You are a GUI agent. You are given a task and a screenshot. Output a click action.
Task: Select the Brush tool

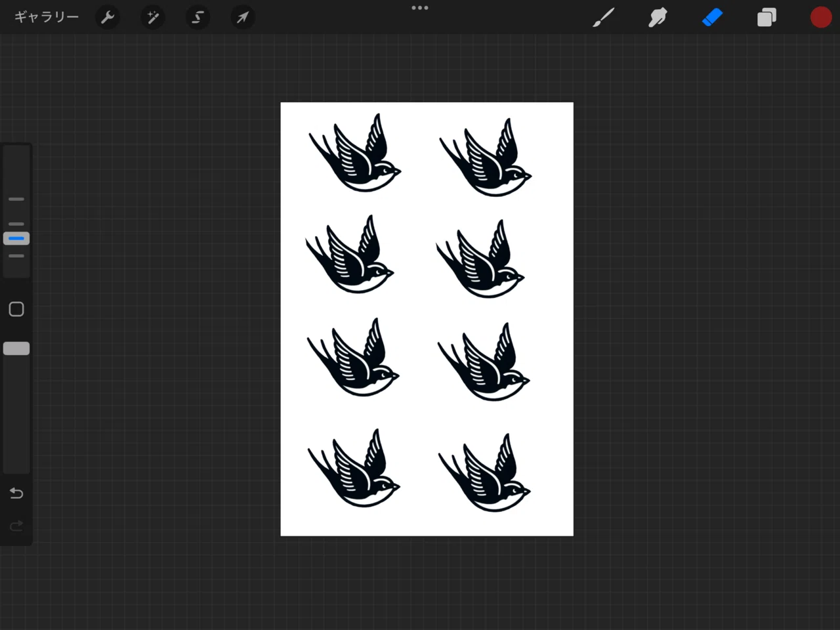[603, 18]
